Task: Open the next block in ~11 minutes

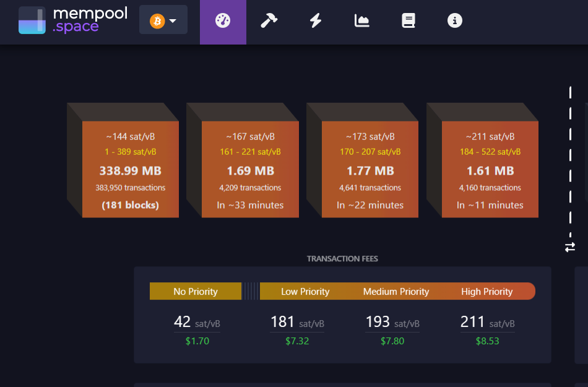Action: [490, 169]
